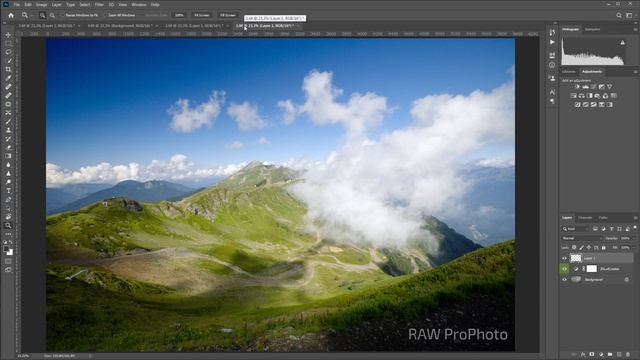The width and height of the screenshot is (640, 360).
Task: Hide the adjustment layer eye icon
Action: coord(564,269)
